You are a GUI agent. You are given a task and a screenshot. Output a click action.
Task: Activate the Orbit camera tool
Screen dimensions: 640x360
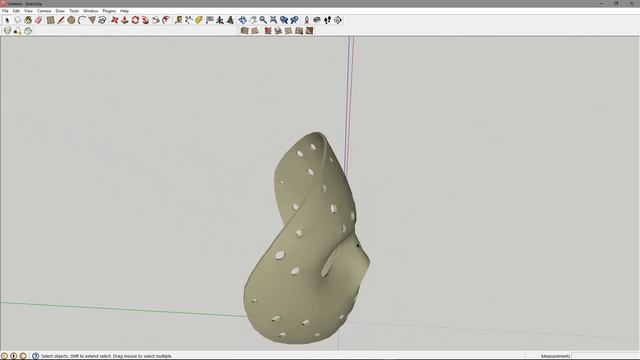[242, 20]
